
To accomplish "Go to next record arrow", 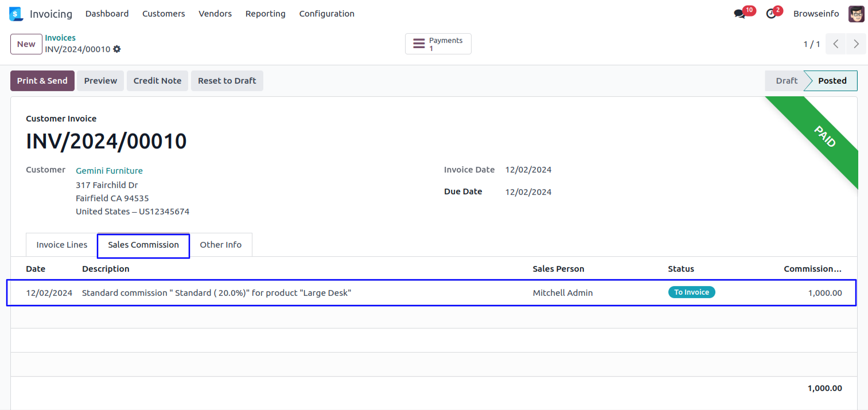I will (x=856, y=44).
